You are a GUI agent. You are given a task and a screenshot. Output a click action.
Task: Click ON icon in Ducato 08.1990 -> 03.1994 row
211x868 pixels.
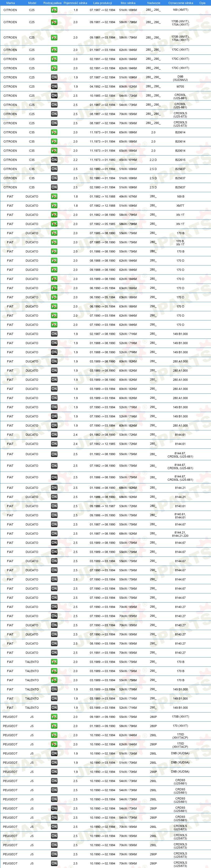click(x=54, y=644)
